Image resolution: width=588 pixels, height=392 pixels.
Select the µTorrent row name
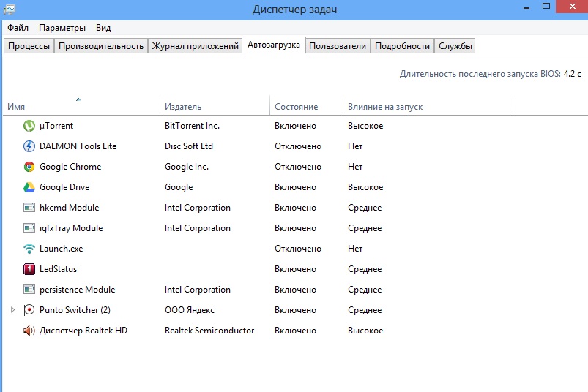click(x=56, y=126)
